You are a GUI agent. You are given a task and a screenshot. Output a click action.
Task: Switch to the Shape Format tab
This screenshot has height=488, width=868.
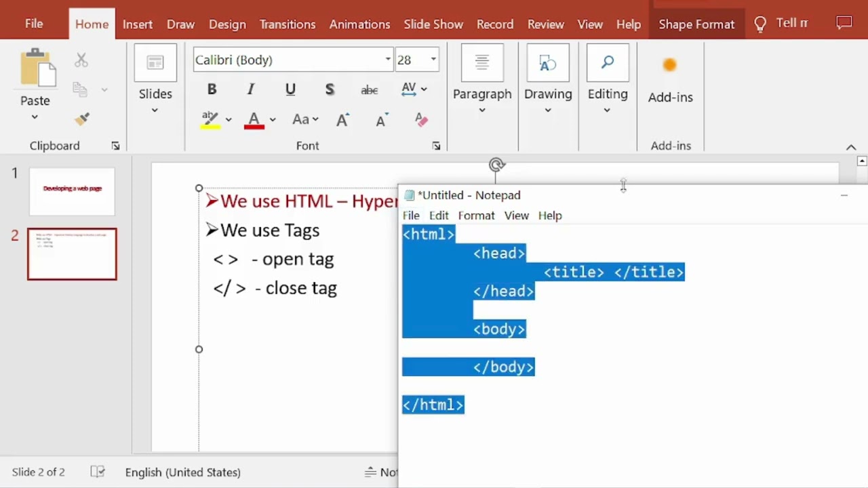[x=696, y=24]
